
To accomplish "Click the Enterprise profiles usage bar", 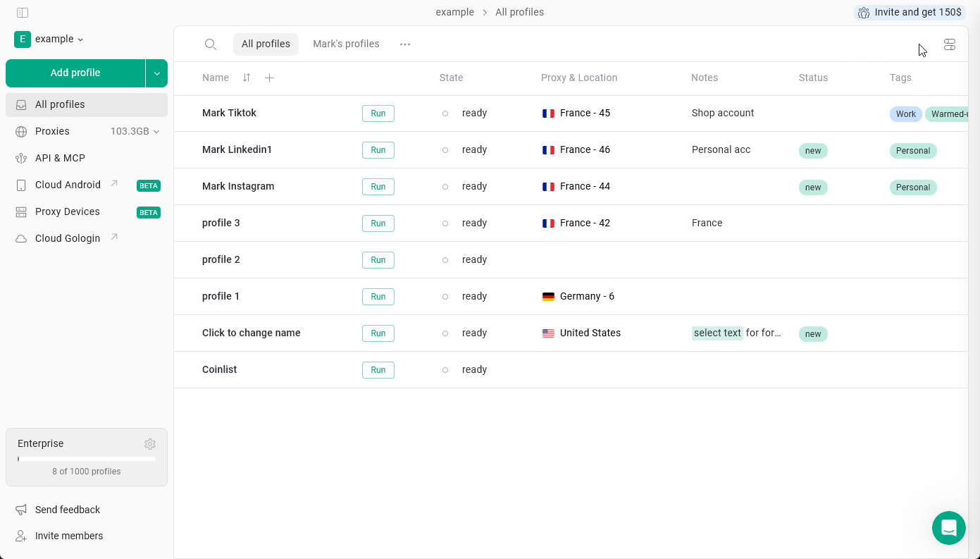I will (86, 458).
